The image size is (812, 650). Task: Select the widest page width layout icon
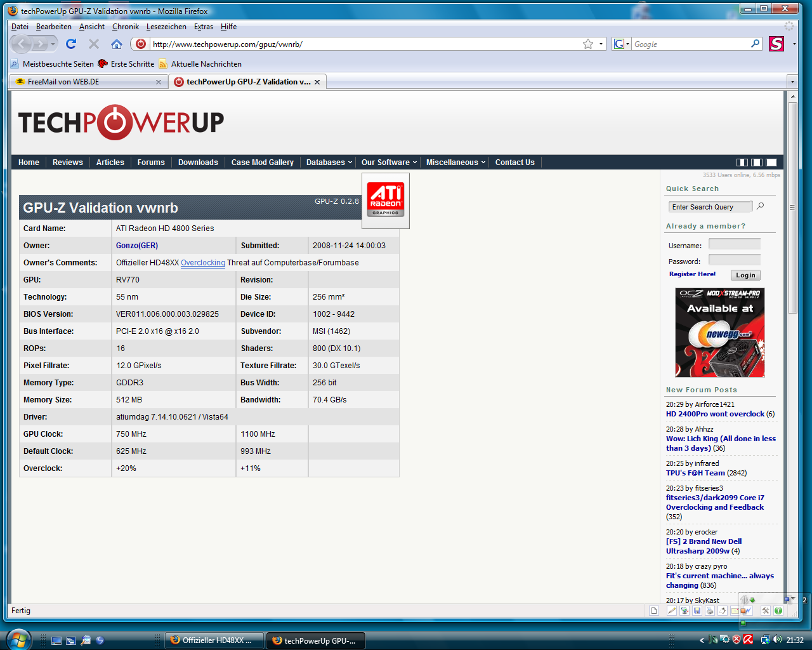pos(771,162)
